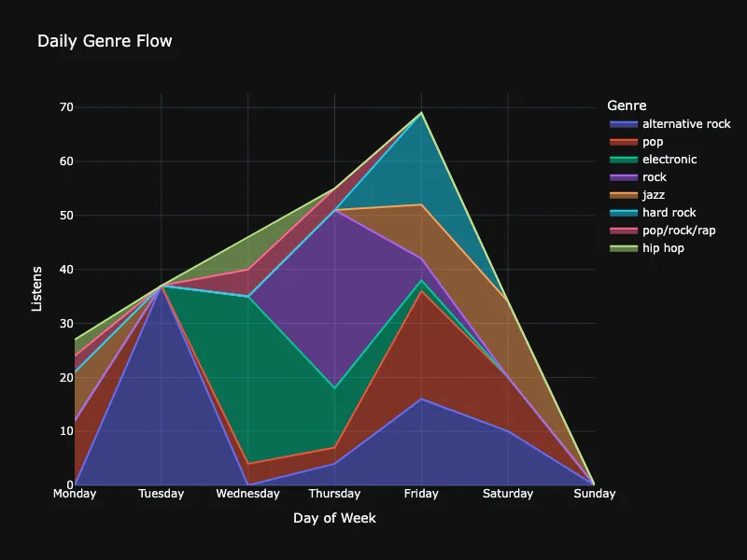Click the 70 y-axis tick label
This screenshot has height=560, width=747.
(x=67, y=107)
